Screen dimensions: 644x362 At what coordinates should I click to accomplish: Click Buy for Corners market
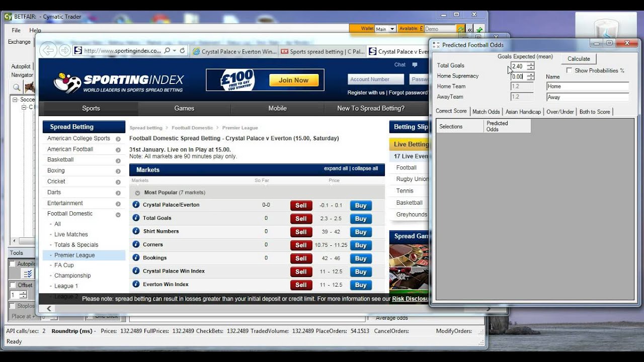coord(361,245)
